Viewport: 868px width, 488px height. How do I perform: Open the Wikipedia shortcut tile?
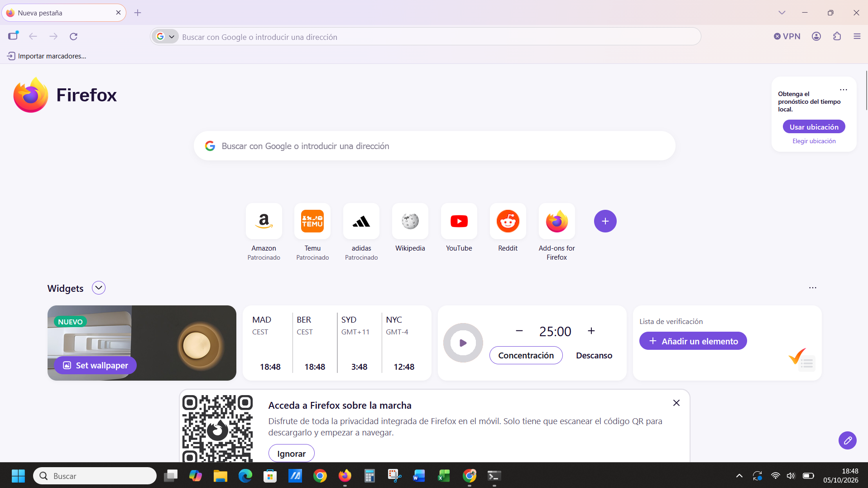(410, 221)
